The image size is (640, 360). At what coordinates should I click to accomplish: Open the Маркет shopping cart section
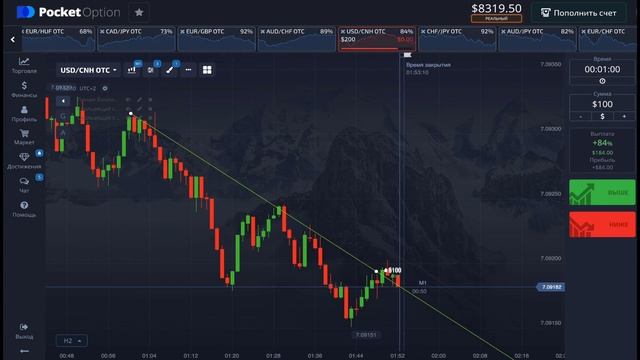click(x=24, y=137)
